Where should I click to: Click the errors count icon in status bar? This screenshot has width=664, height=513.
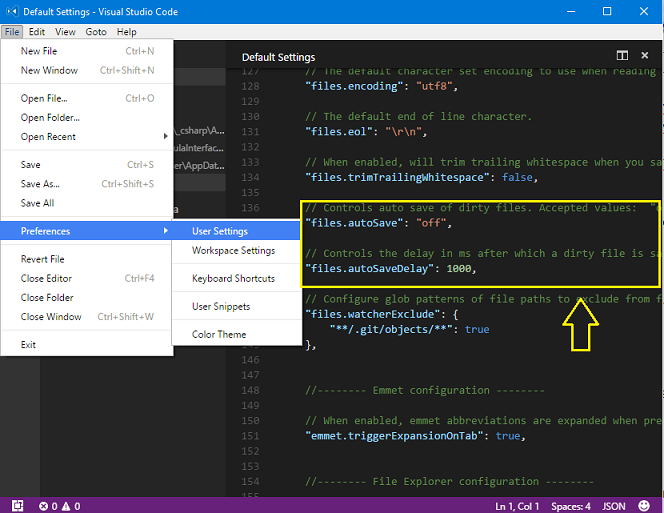click(x=43, y=506)
